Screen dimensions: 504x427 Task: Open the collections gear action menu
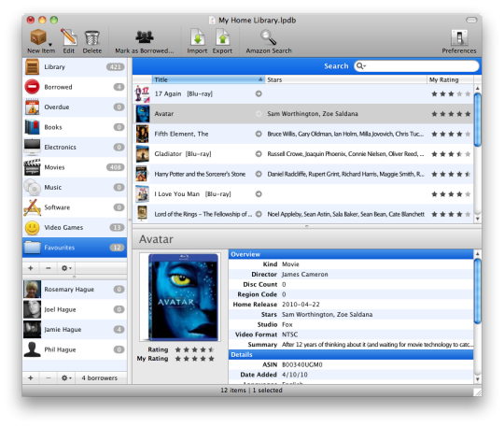66,268
